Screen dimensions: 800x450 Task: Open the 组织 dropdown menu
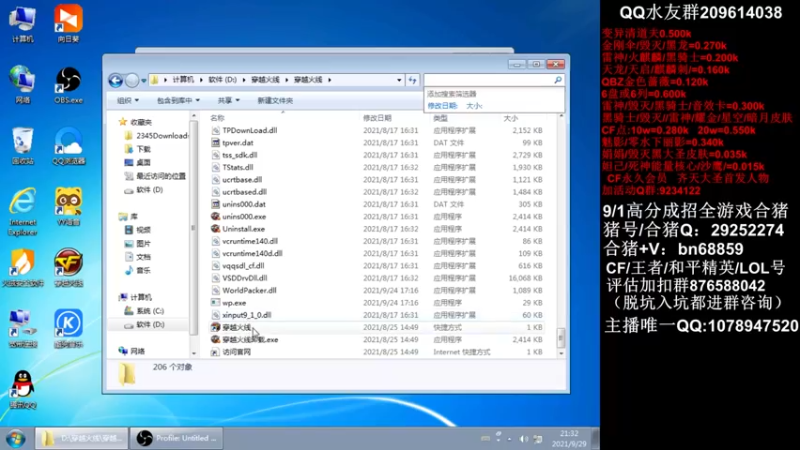(128, 101)
